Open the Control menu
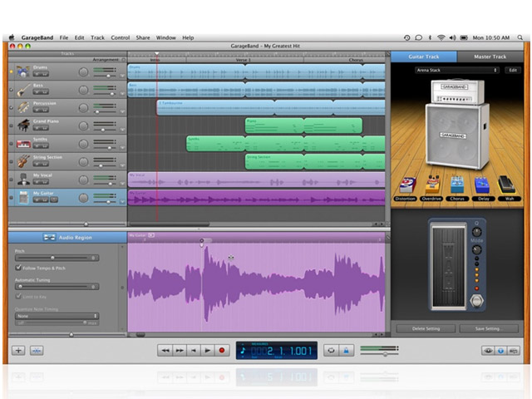 point(120,37)
